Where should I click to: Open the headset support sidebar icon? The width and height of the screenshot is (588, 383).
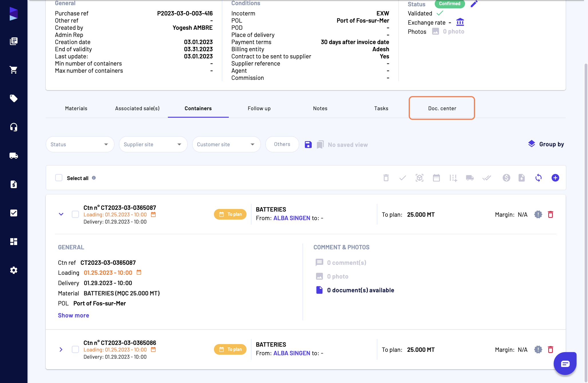(13, 127)
